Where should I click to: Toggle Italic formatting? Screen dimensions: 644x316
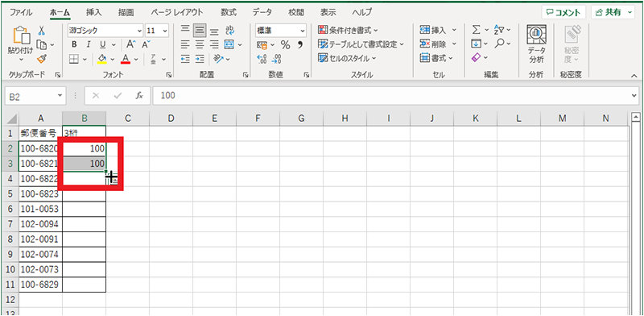click(89, 45)
